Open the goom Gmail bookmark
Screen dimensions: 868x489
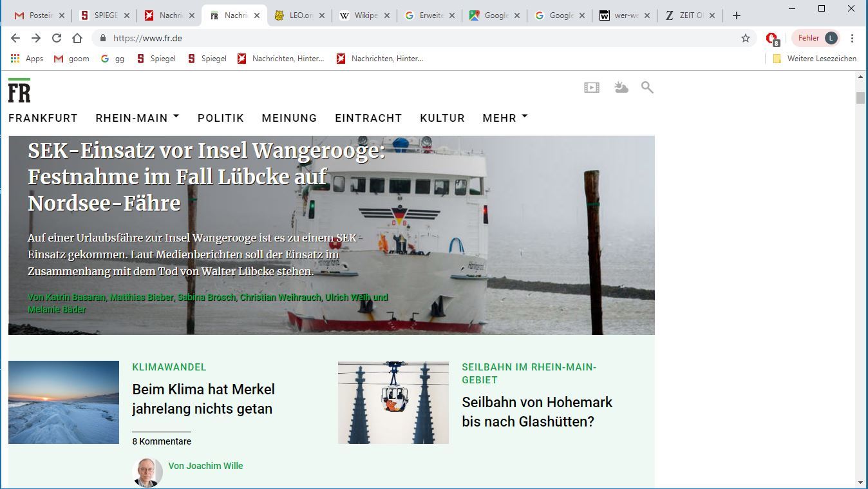(x=71, y=59)
